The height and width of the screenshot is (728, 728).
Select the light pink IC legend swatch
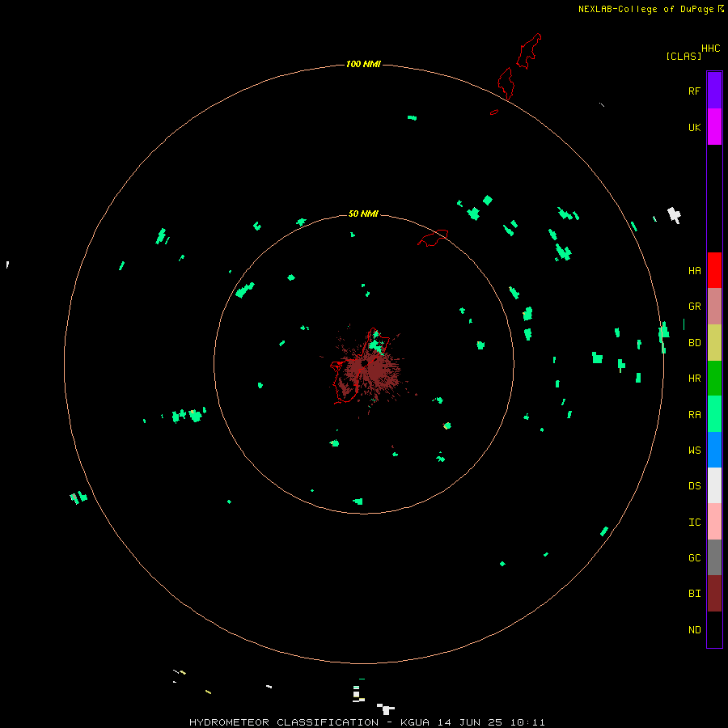pyautogui.click(x=714, y=522)
